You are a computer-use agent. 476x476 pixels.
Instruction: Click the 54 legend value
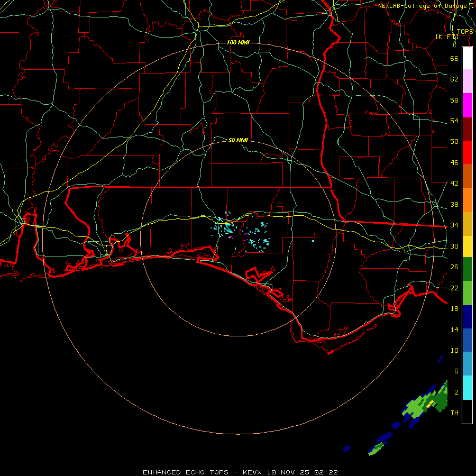[x=454, y=121]
